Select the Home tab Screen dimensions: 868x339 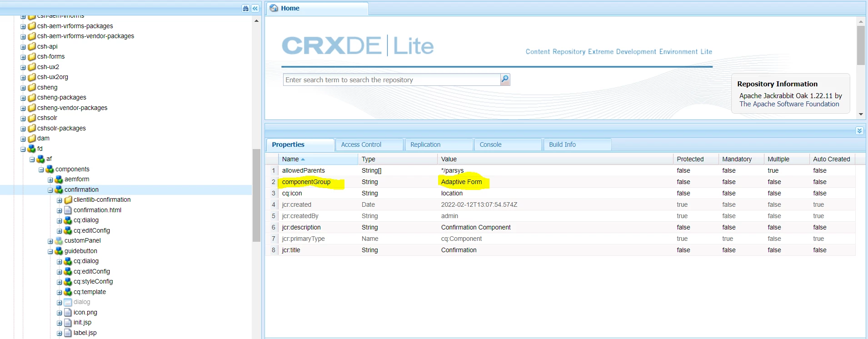tap(317, 8)
